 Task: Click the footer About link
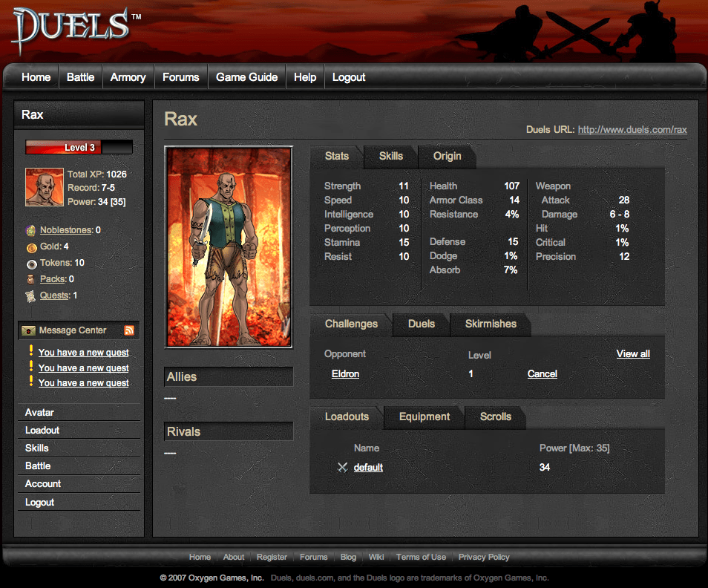[234, 558]
